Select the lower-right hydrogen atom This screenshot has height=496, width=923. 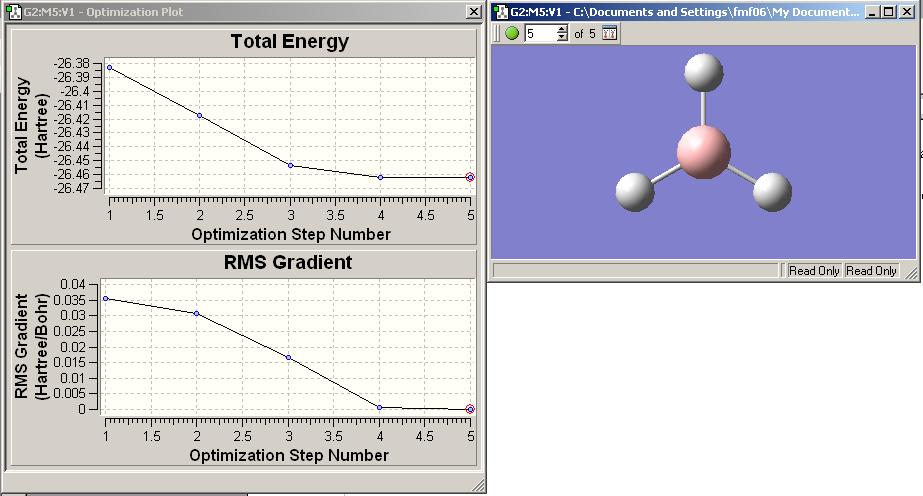pos(772,192)
